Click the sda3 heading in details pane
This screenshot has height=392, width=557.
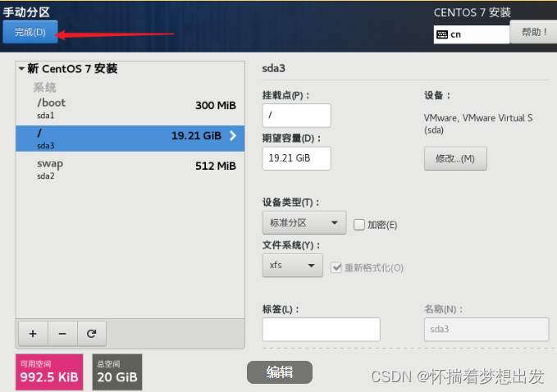click(273, 68)
